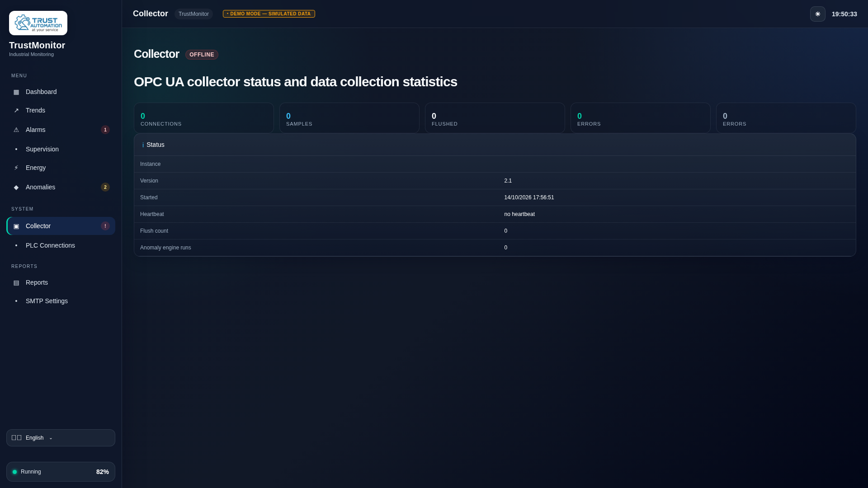Click the Samples stat card
Viewport: 868px width, 488px height.
tap(349, 118)
